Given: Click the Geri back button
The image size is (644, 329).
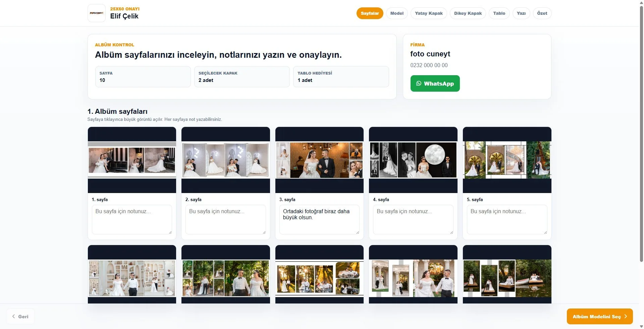Looking at the screenshot, I should (20, 316).
